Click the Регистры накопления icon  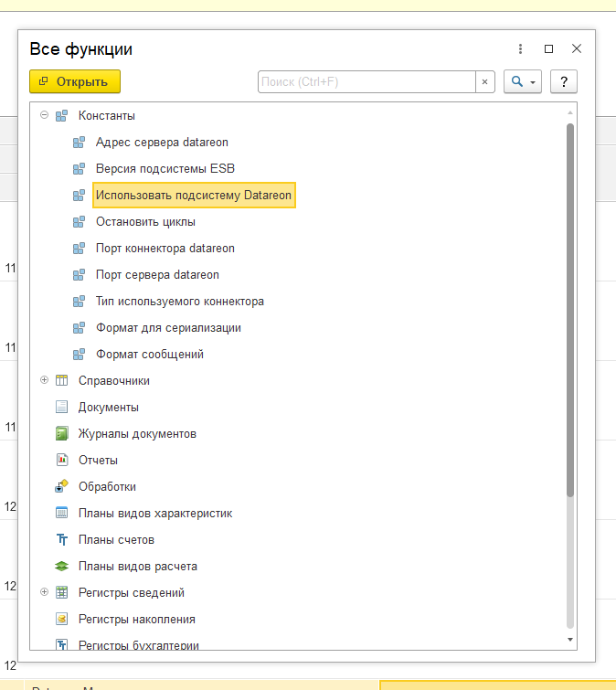[x=62, y=619]
